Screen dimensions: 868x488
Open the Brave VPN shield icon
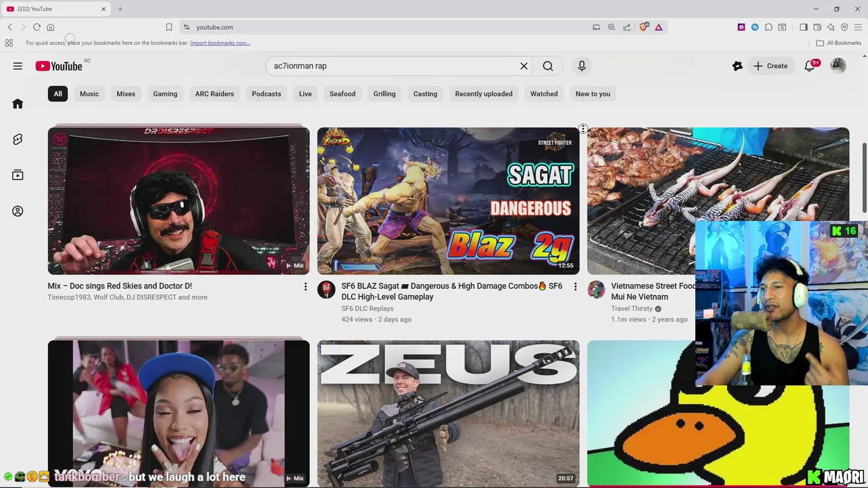pos(844,27)
